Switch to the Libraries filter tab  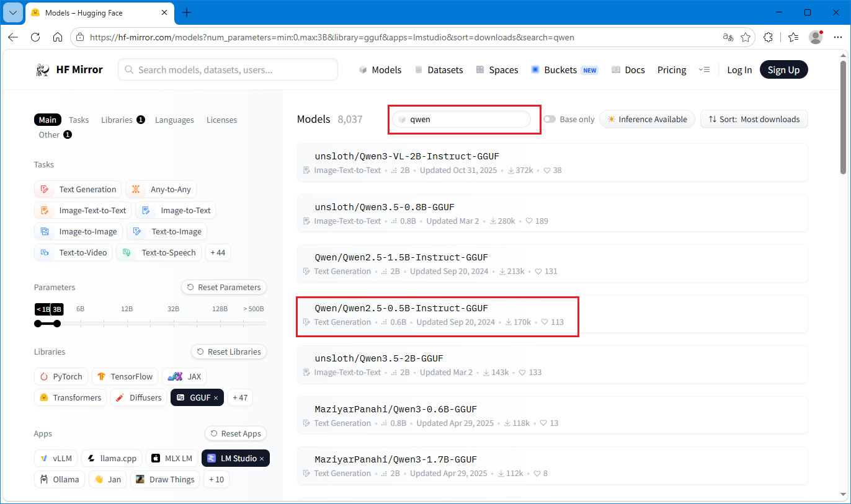pos(123,120)
